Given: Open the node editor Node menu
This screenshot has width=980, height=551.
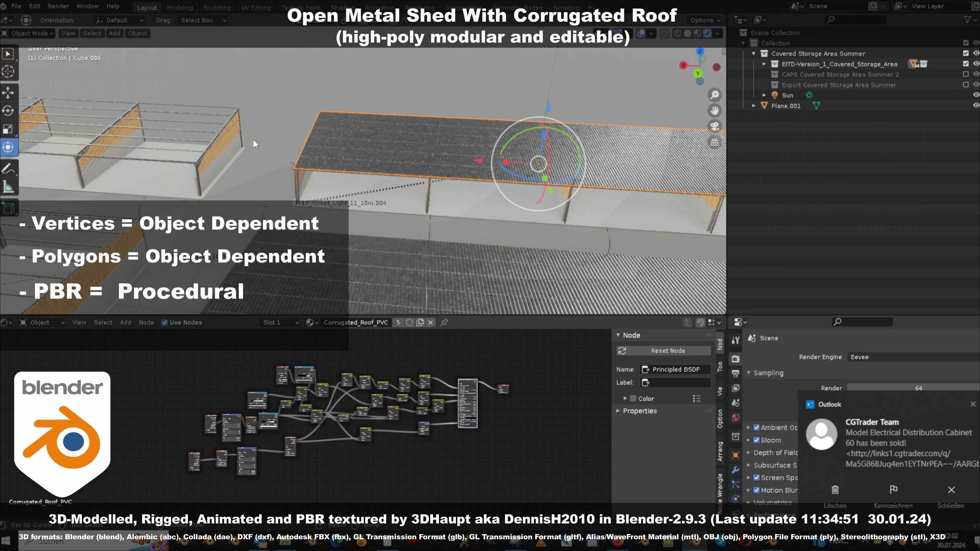Looking at the screenshot, I should pyautogui.click(x=146, y=322).
